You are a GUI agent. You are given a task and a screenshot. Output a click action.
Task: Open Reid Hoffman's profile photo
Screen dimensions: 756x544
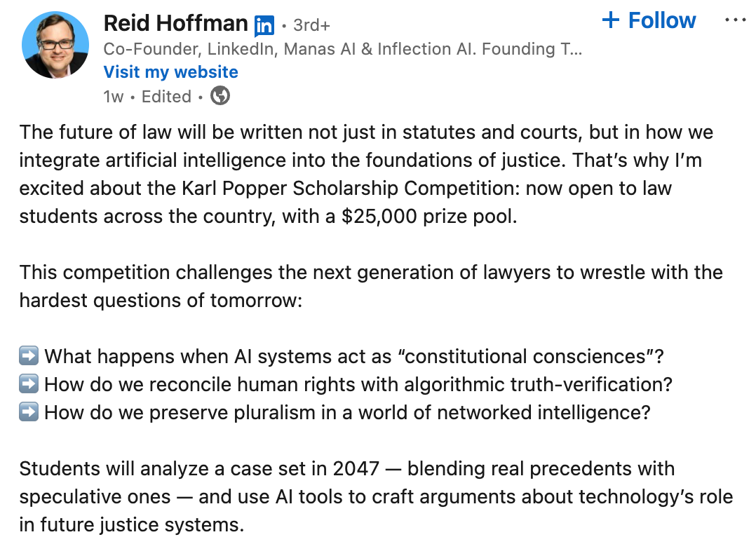point(55,45)
